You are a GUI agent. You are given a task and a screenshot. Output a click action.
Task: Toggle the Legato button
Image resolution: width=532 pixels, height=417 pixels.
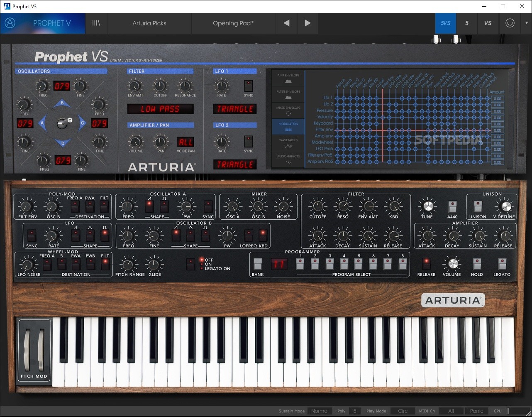pos(502,264)
